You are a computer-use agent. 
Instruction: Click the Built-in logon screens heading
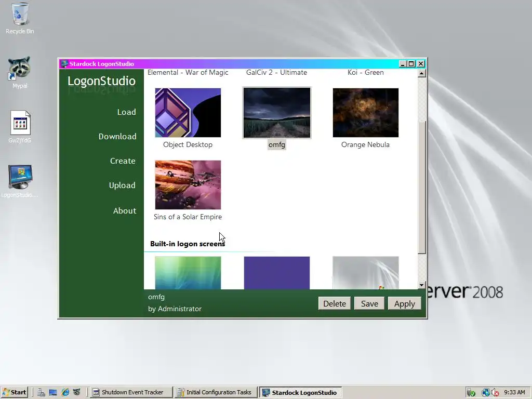point(188,244)
